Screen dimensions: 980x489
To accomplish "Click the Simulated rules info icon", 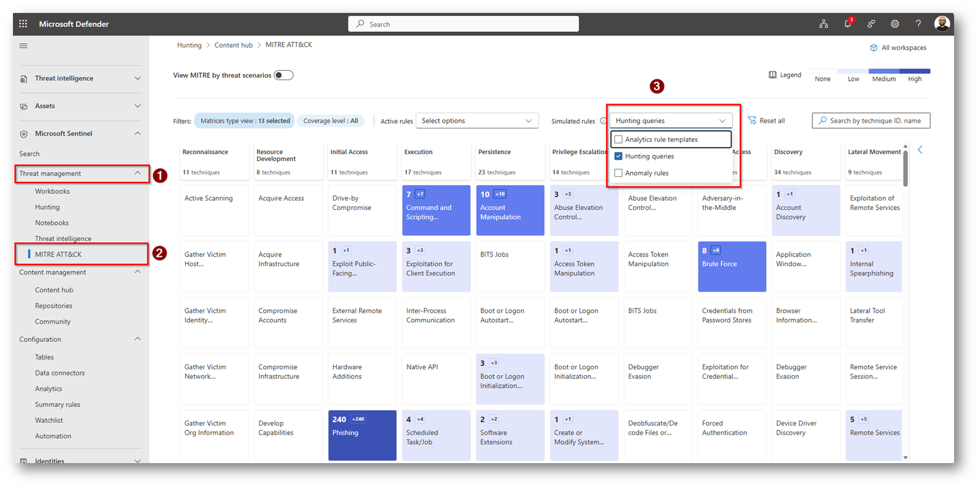I will 603,121.
